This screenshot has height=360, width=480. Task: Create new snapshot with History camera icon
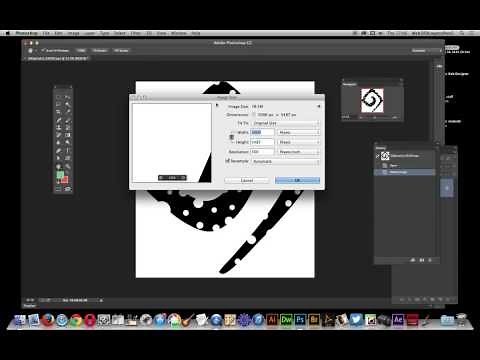[421, 260]
